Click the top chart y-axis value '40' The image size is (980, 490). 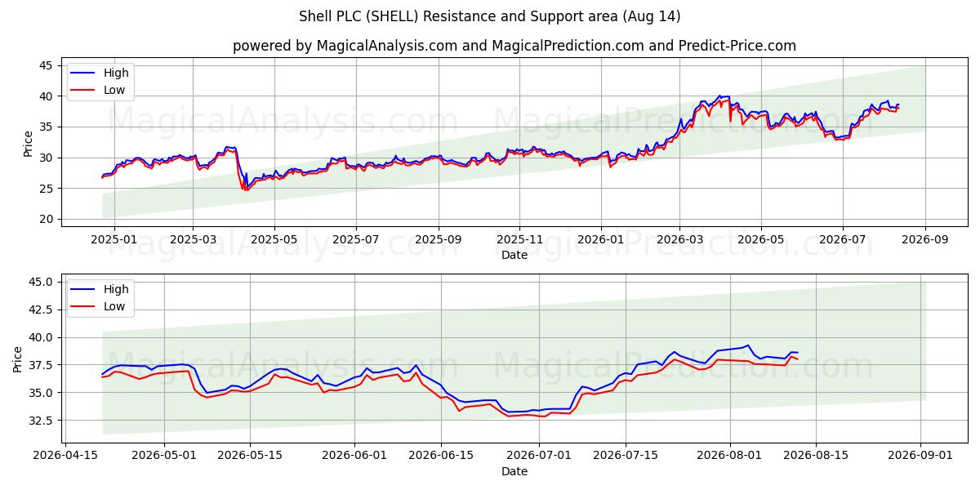tap(47, 96)
